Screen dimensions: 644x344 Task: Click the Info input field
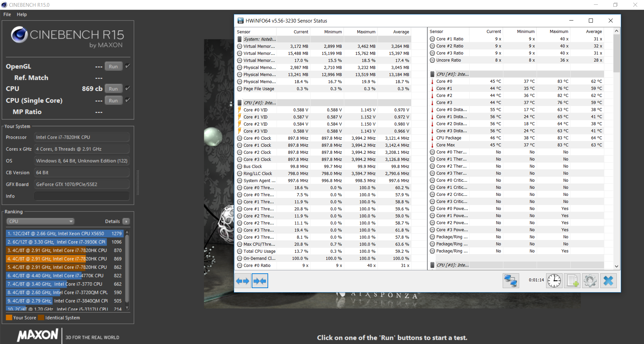pos(82,196)
